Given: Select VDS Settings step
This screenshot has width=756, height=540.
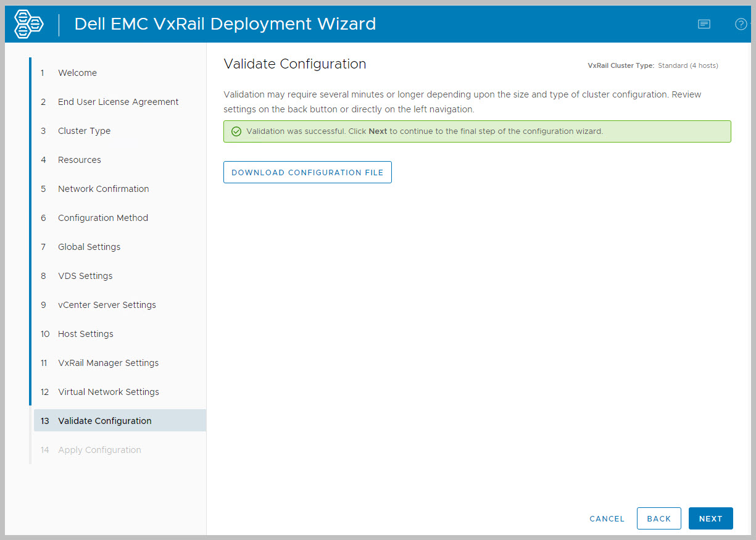Looking at the screenshot, I should point(85,276).
